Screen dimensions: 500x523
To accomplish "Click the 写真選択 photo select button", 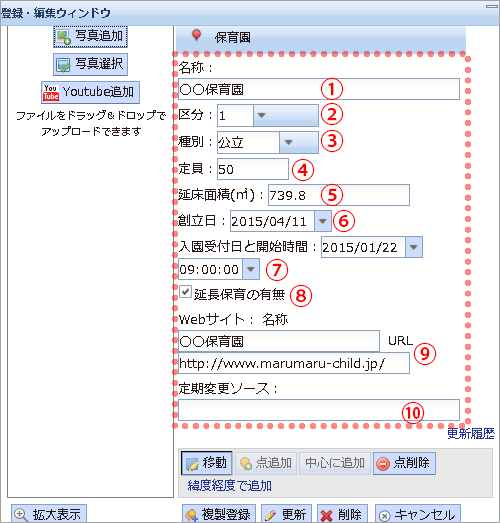I will (90, 64).
